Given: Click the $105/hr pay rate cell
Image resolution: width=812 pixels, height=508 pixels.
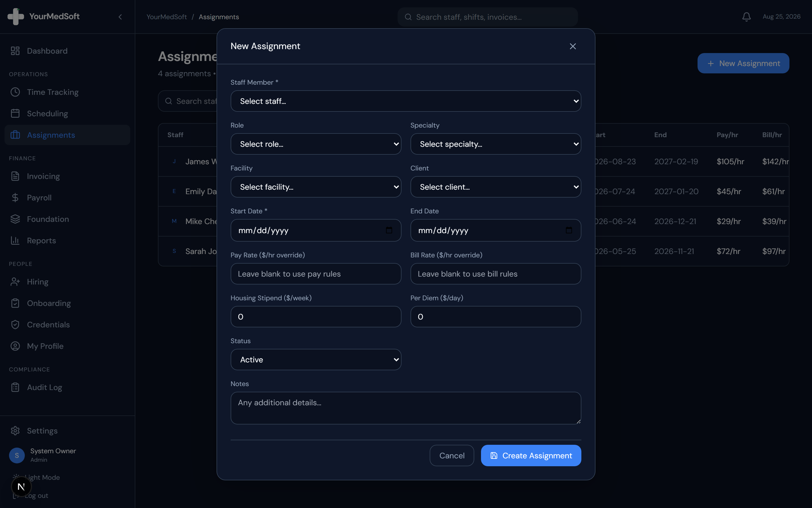Looking at the screenshot, I should pos(730,162).
